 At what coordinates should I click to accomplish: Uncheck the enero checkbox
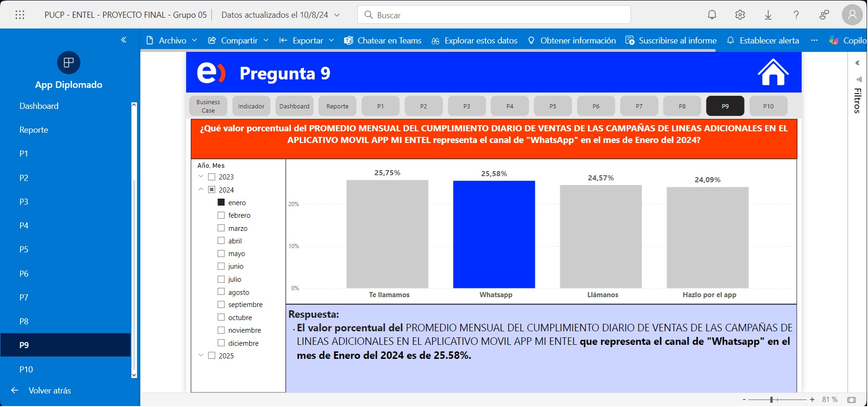coord(222,203)
